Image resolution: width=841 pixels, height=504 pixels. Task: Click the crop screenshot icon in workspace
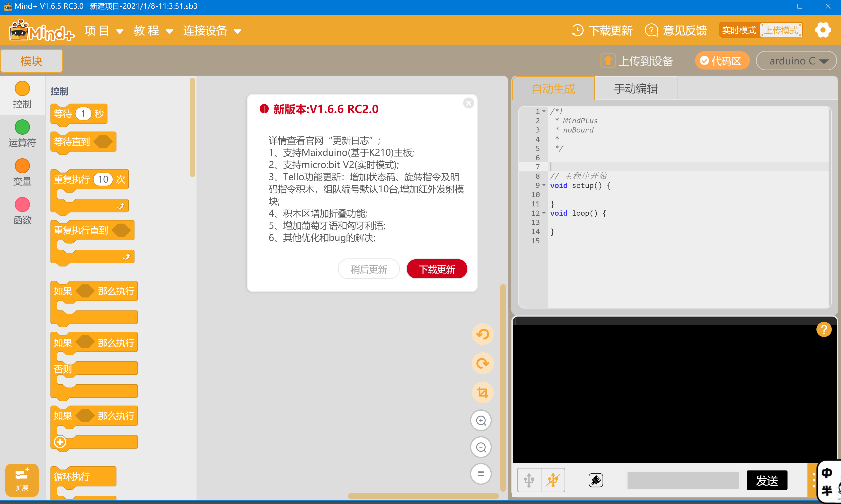tap(482, 393)
